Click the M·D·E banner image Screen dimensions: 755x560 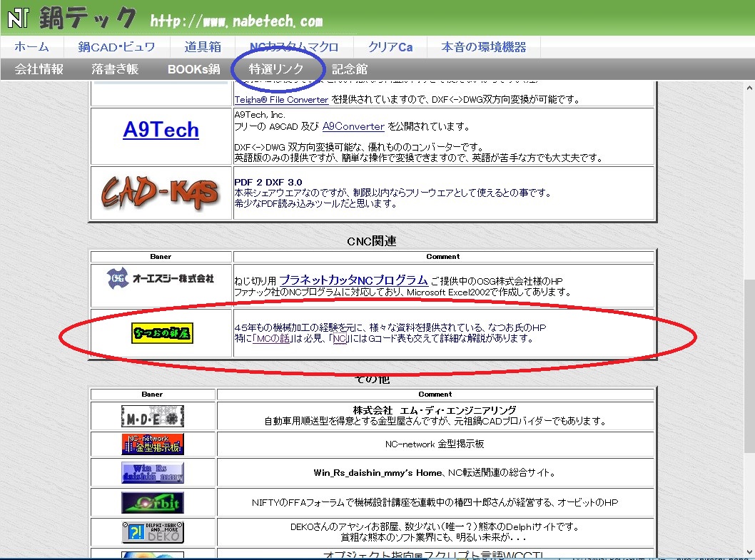point(153,417)
